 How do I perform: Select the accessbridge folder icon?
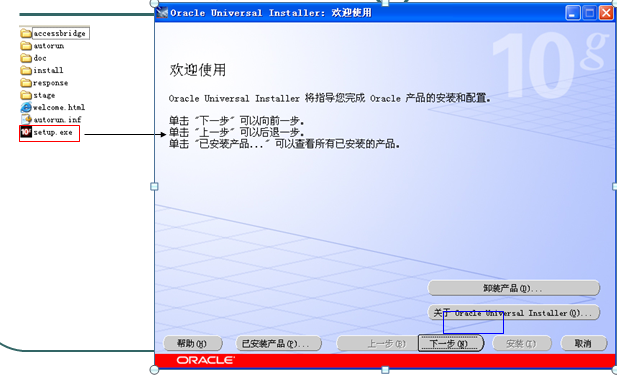(x=26, y=33)
